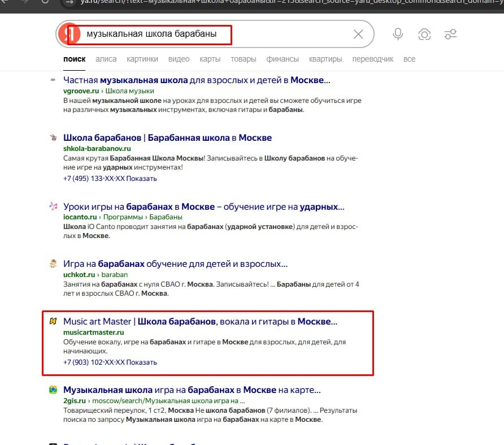The height and width of the screenshot is (445, 504).
Task: Visit vgroove.ru domain link
Action: 81,91
